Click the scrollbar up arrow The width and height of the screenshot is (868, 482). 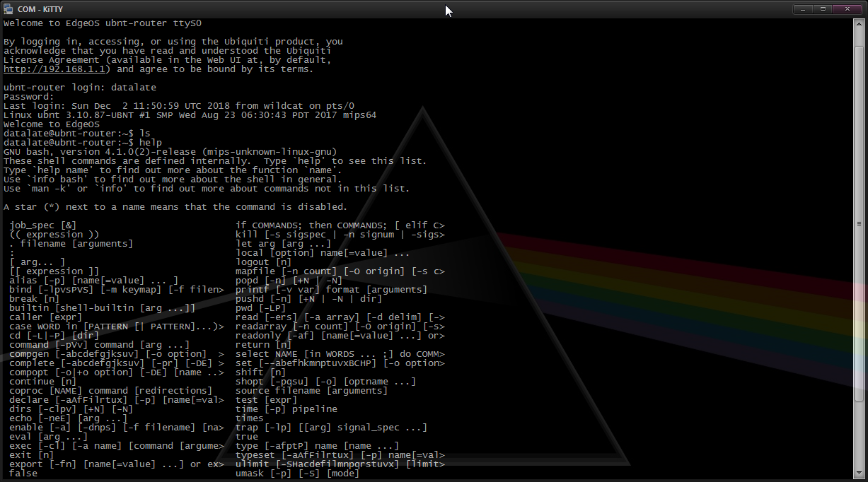[x=858, y=23]
